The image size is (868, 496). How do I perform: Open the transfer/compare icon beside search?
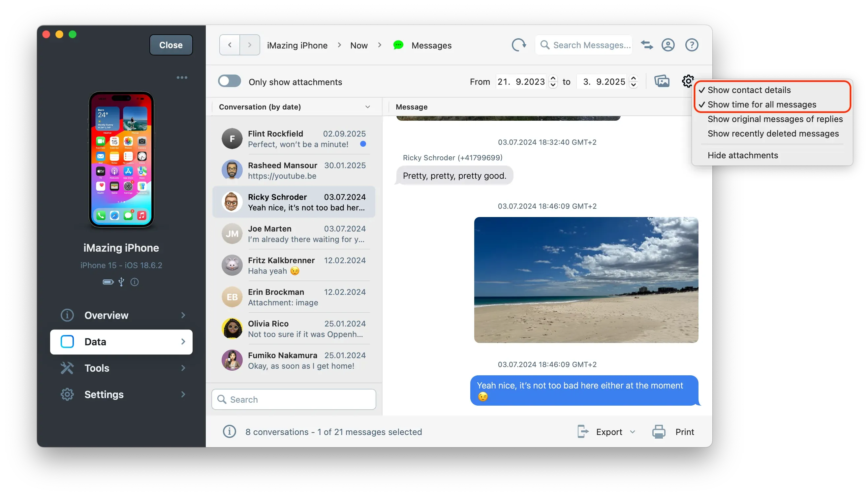pyautogui.click(x=647, y=45)
